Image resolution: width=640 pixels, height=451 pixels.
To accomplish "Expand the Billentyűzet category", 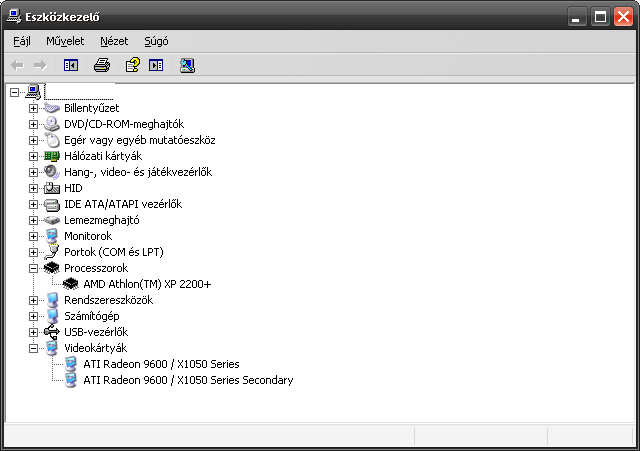I will 33,108.
